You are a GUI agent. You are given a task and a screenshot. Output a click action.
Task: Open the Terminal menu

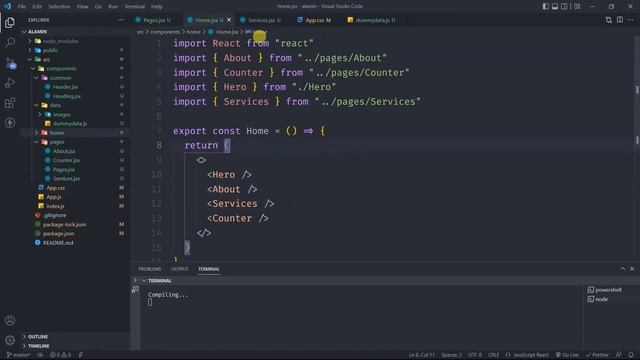coord(135,7)
